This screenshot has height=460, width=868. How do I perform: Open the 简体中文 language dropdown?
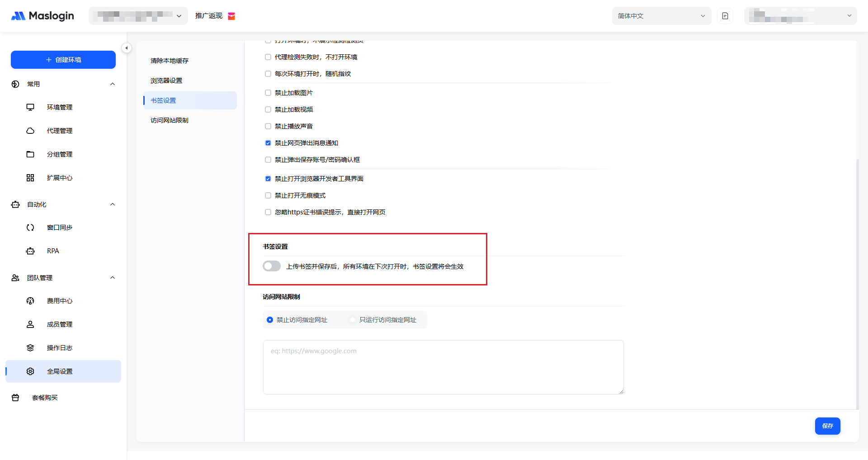(661, 16)
